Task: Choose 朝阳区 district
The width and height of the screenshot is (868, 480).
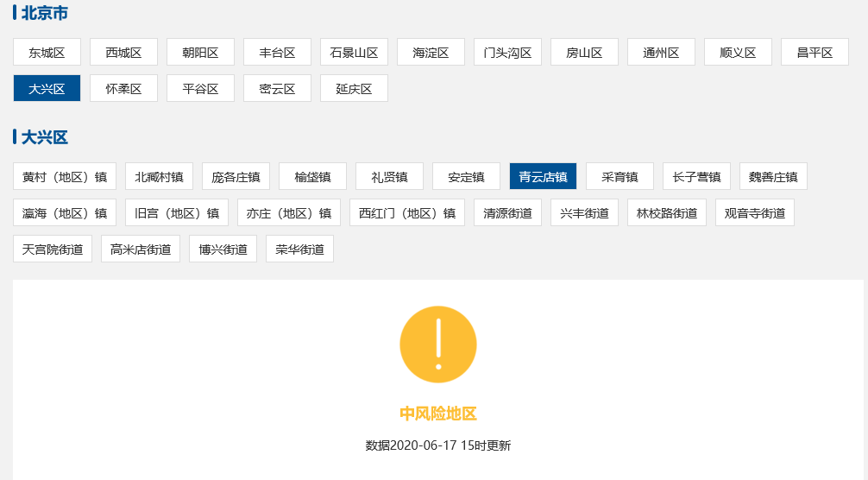Action: click(200, 52)
